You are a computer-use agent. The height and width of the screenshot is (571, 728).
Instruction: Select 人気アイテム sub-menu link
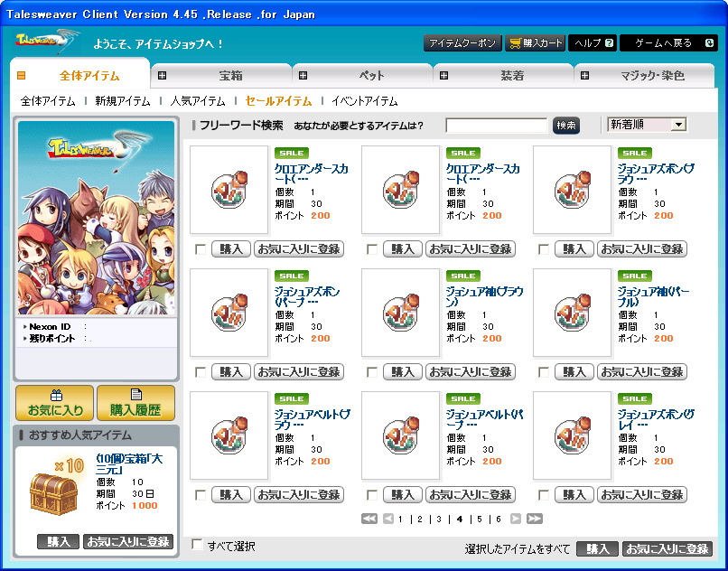click(198, 101)
